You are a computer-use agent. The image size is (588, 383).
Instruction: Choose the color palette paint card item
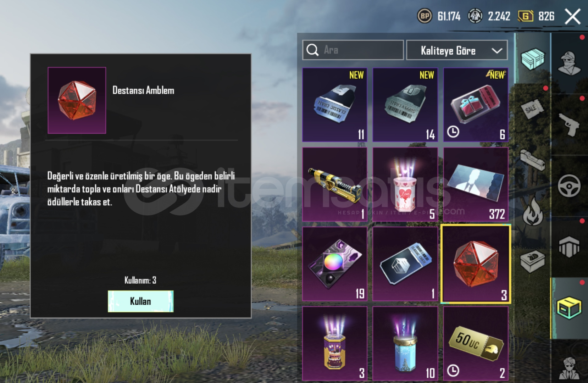334,264
